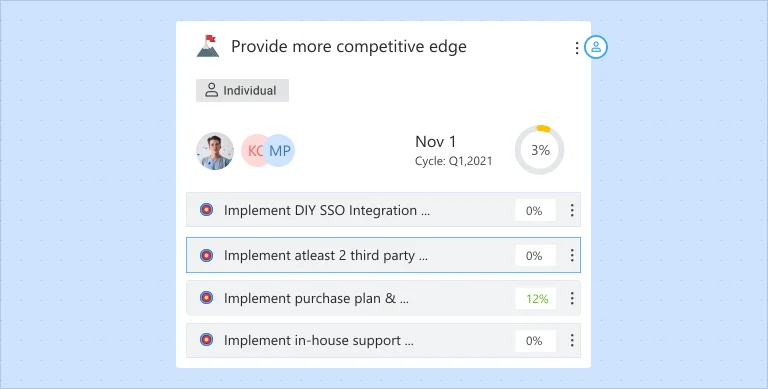This screenshot has height=389, width=768.
Task: Click target icon beside Implement purchase plan
Action: pos(207,298)
